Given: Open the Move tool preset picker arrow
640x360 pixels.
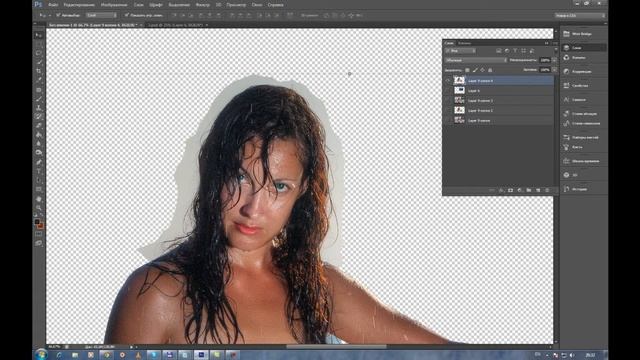Looking at the screenshot, I should [49, 15].
